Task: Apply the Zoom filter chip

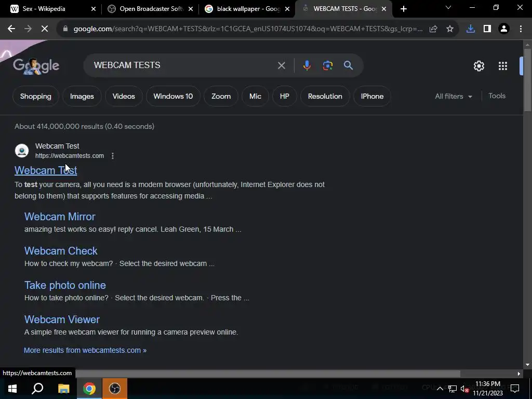Action: pos(221,96)
